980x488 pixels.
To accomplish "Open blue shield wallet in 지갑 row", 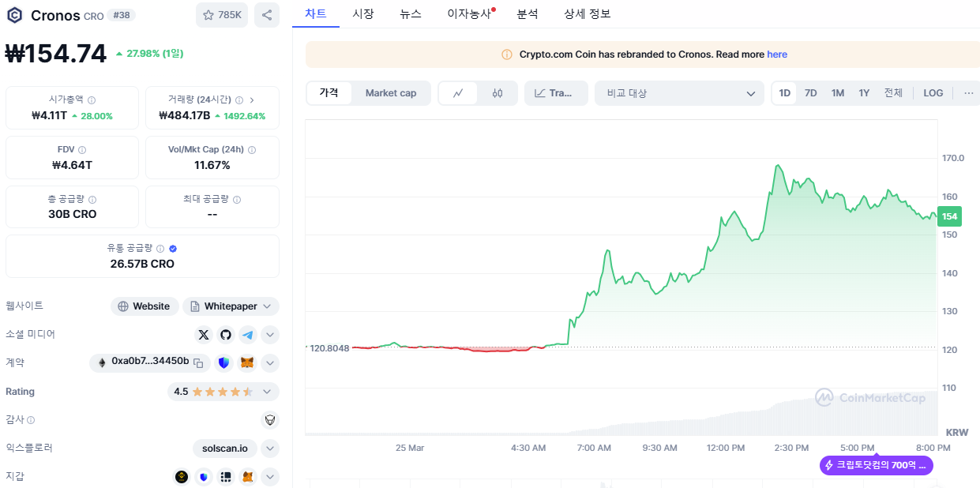I will pos(204,477).
